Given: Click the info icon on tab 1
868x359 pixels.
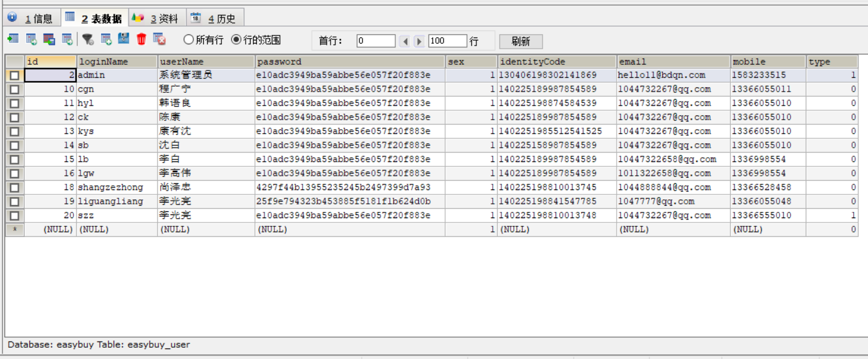Looking at the screenshot, I should tap(12, 17).
